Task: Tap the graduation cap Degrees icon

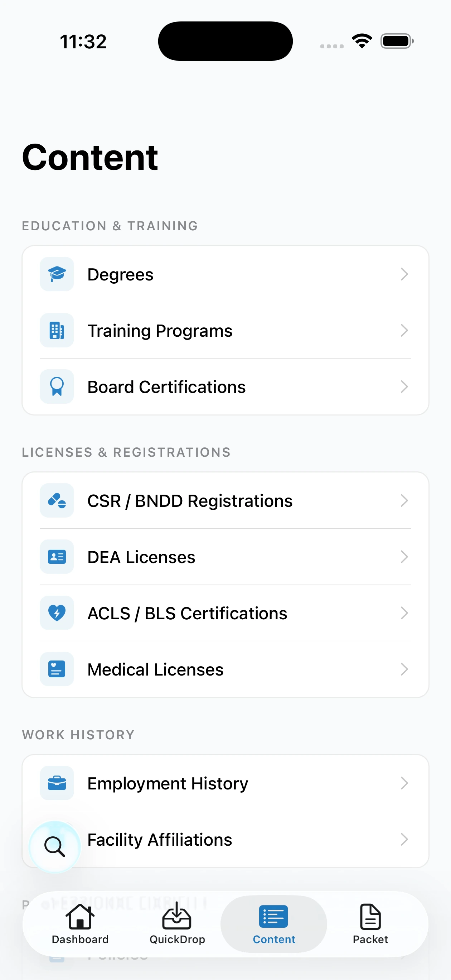Action: tap(57, 274)
